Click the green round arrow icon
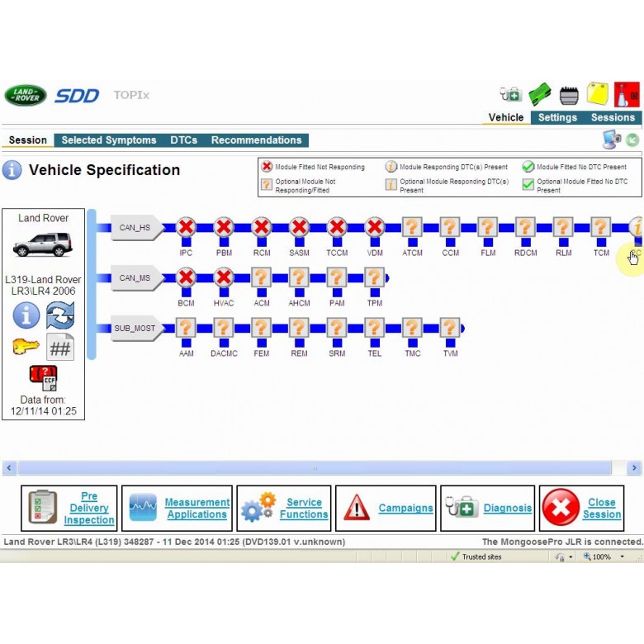This screenshot has height=644, width=644. tap(632, 140)
